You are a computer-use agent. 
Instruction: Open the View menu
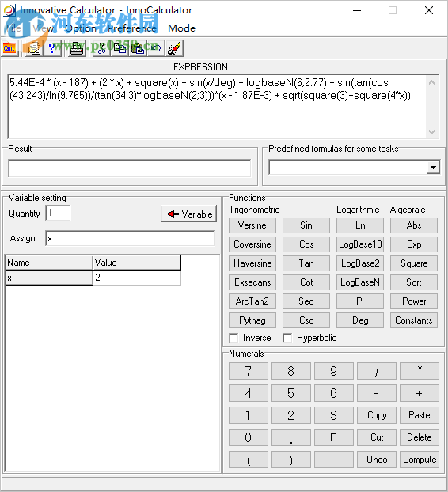[x=44, y=28]
